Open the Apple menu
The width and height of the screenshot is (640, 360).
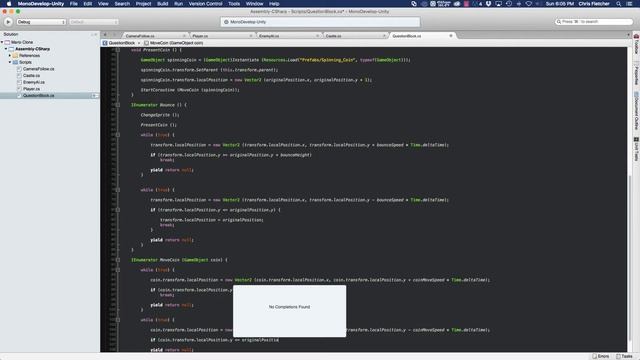pyautogui.click(x=9, y=4)
